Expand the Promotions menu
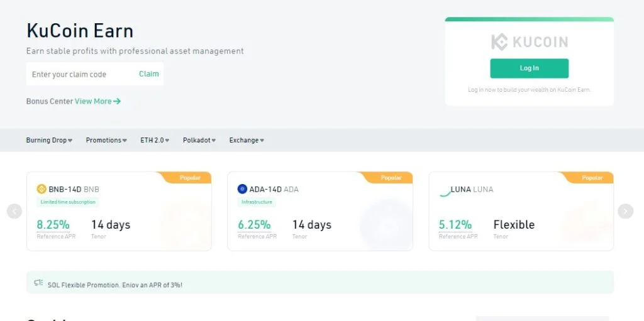 [x=106, y=140]
